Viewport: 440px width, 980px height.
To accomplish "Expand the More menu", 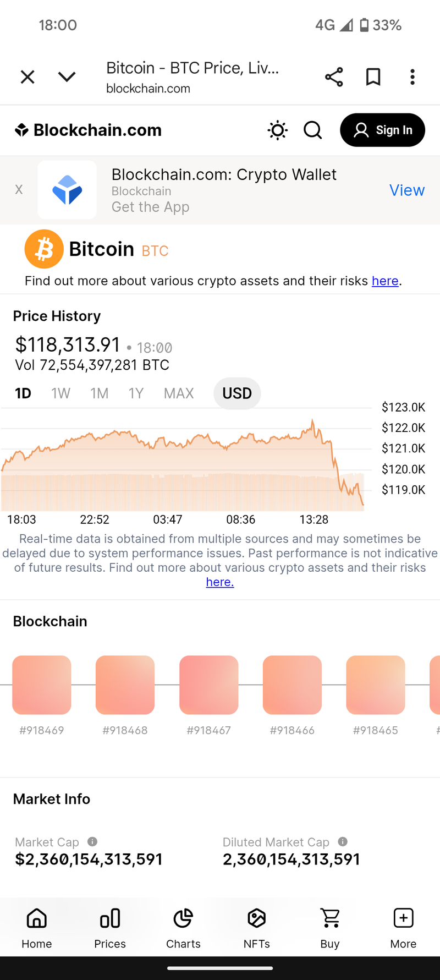I will click(403, 928).
